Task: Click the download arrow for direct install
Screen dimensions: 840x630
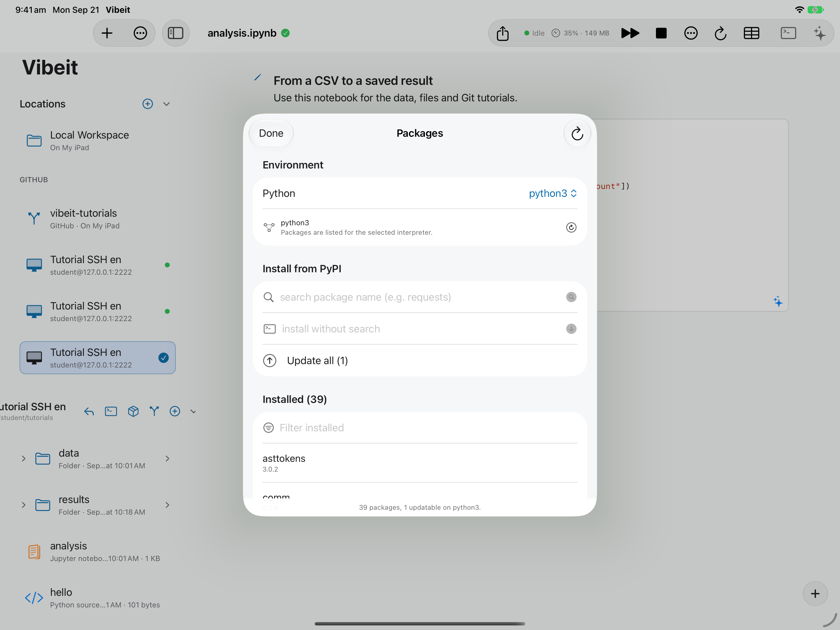Action: click(x=571, y=329)
